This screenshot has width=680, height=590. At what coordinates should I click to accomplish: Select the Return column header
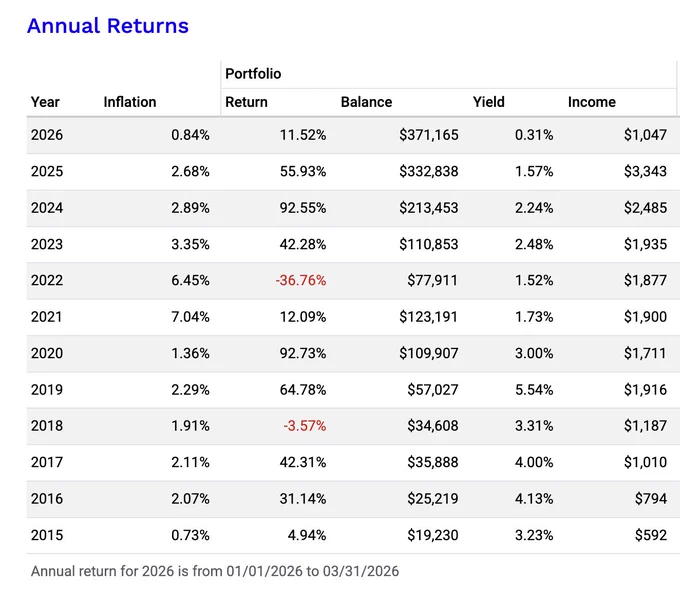tap(246, 102)
